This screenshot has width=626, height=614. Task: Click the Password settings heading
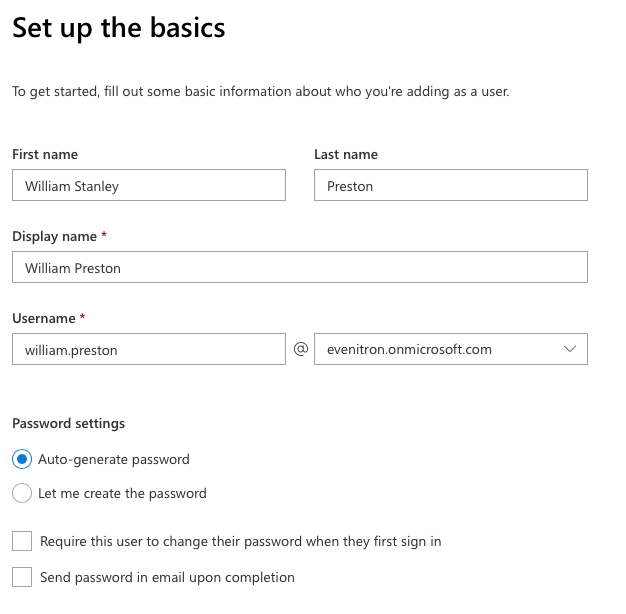pyautogui.click(x=69, y=424)
